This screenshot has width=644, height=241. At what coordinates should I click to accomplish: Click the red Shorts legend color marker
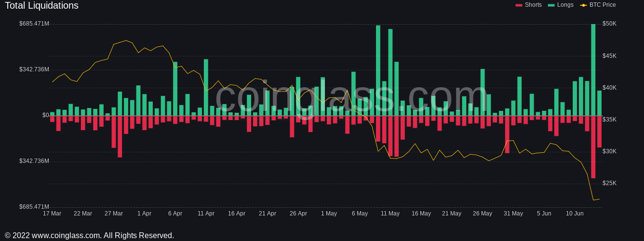519,5
